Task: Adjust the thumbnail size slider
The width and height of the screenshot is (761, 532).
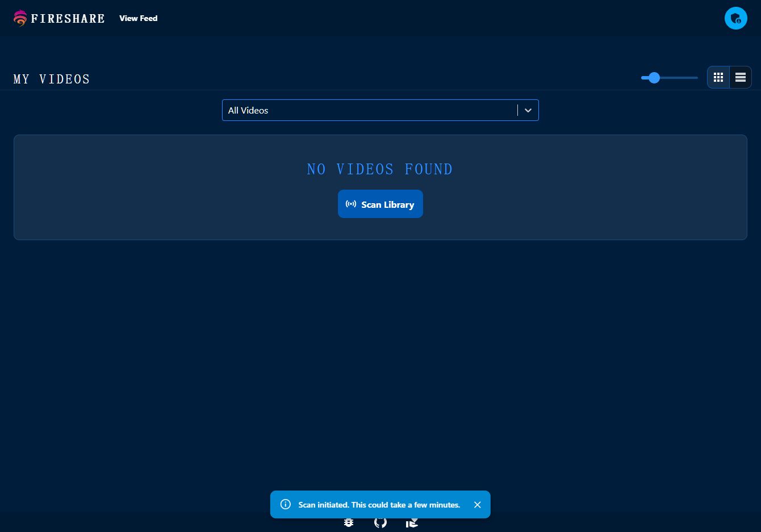Action: point(654,78)
